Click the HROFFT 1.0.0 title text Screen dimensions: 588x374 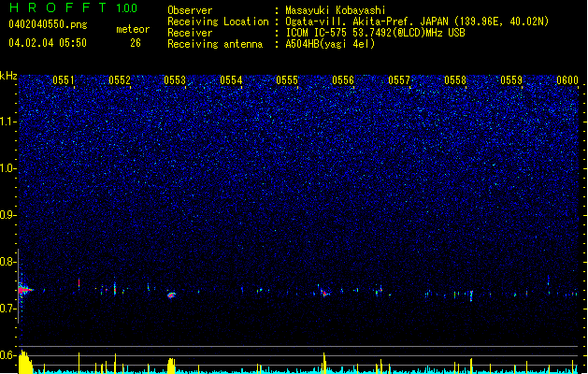click(74, 7)
